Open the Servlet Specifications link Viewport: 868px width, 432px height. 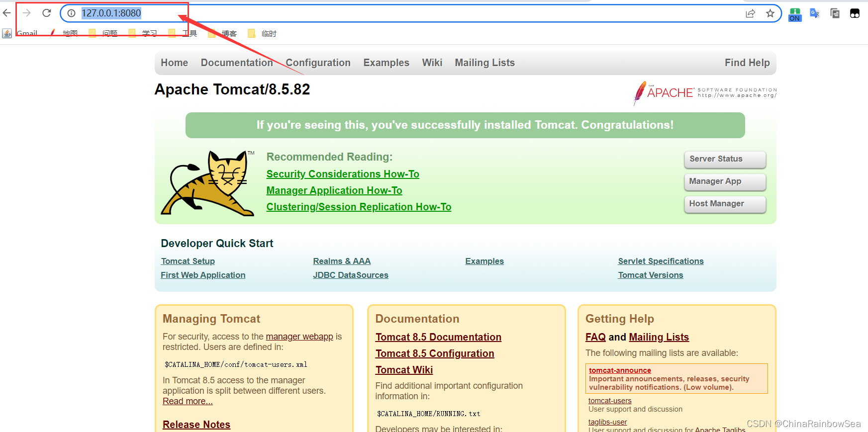pos(661,261)
